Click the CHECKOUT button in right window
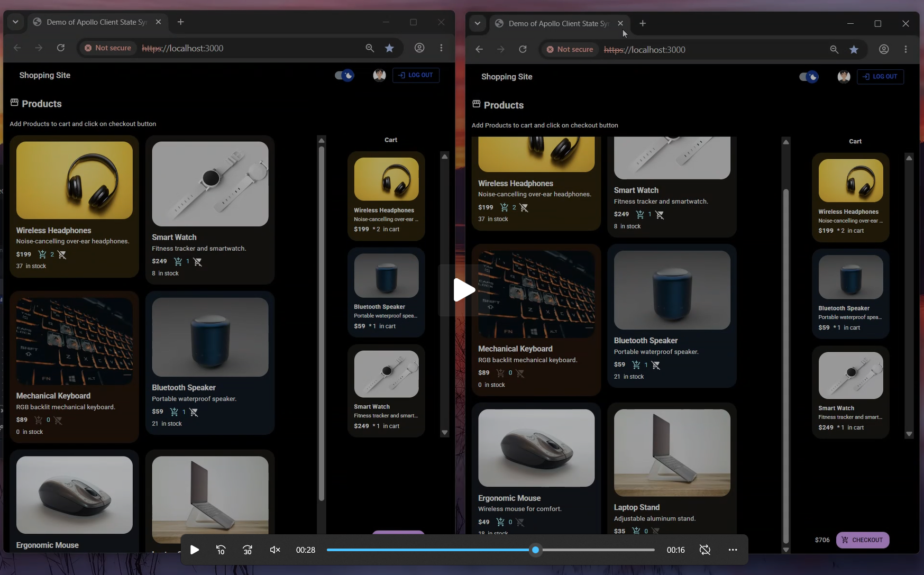 pos(863,540)
